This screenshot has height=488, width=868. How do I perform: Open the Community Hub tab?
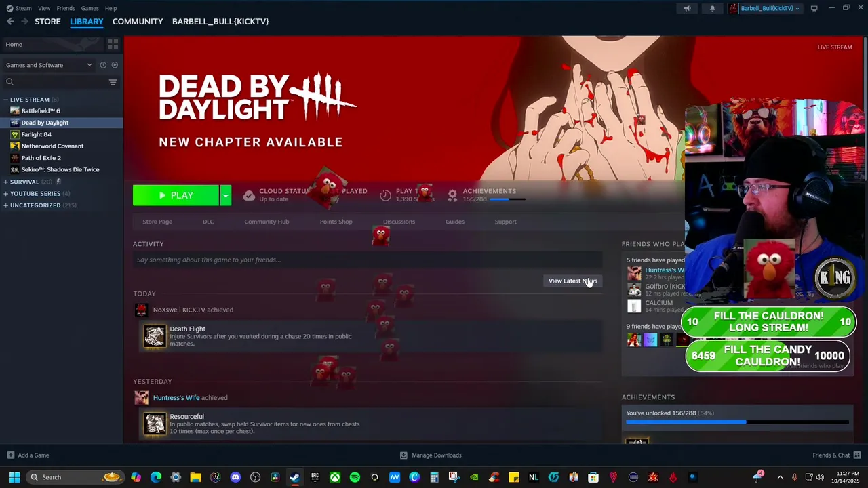[x=267, y=222]
